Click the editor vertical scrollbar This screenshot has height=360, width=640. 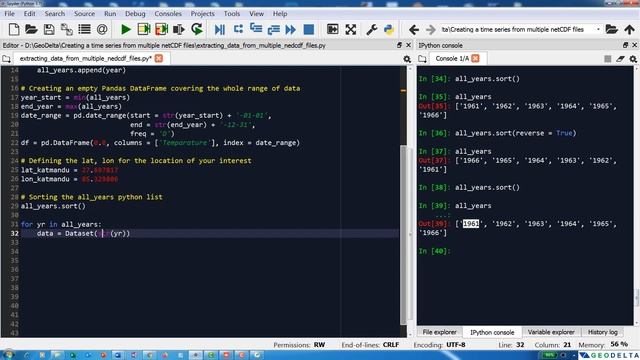pos(403,234)
